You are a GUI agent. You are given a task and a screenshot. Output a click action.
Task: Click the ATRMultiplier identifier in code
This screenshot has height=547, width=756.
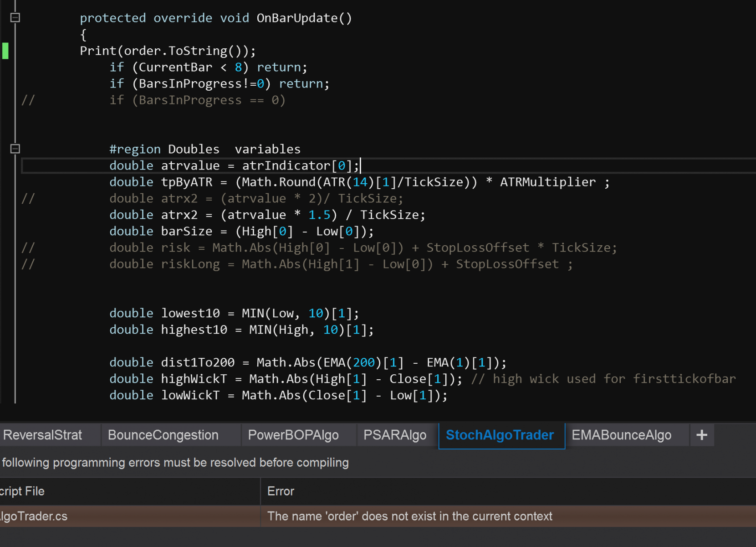click(547, 182)
